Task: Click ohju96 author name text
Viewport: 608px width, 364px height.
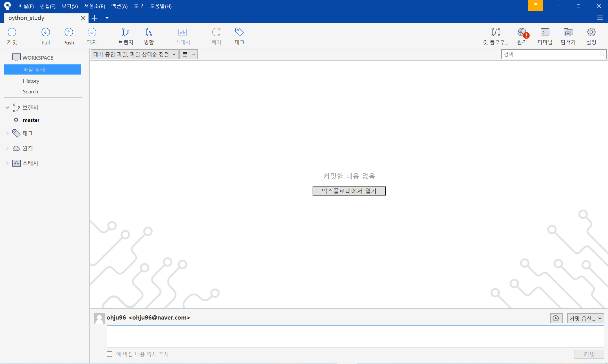Action: 116,318
